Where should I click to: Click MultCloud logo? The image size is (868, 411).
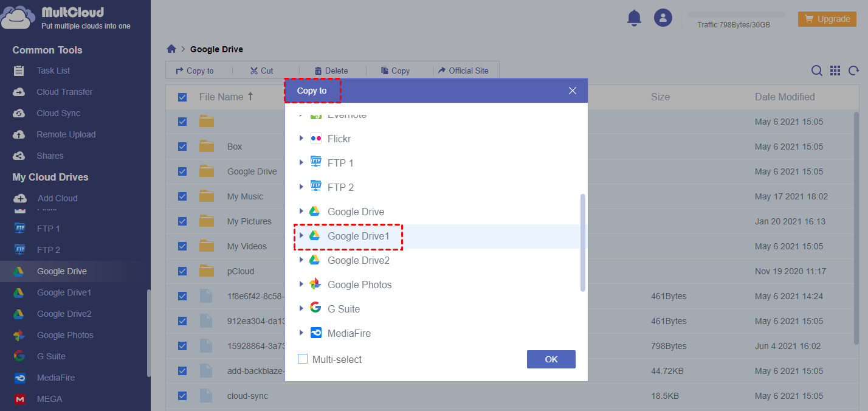pyautogui.click(x=66, y=18)
